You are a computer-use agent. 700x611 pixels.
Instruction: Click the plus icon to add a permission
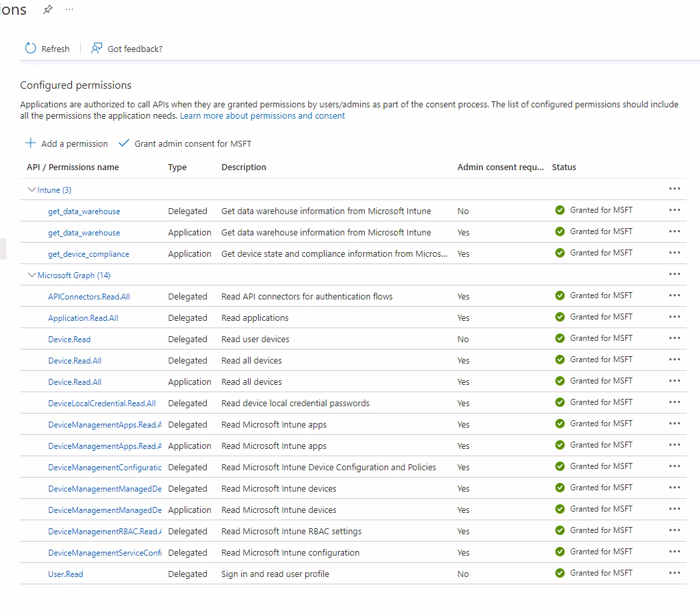tap(31, 143)
